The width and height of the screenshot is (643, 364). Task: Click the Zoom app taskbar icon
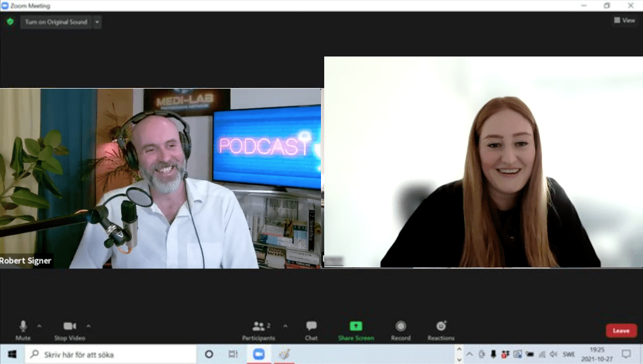coord(258,354)
